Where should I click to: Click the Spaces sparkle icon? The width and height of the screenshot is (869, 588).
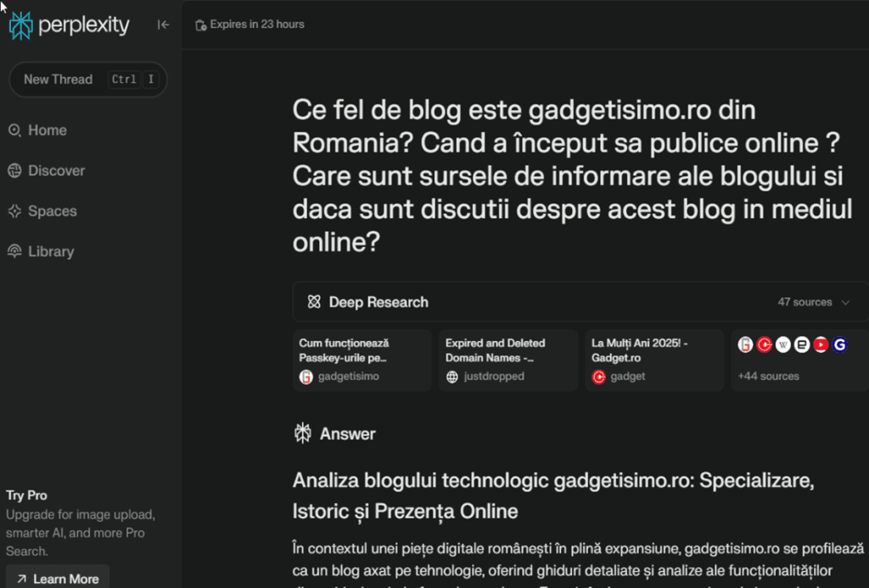(x=14, y=211)
